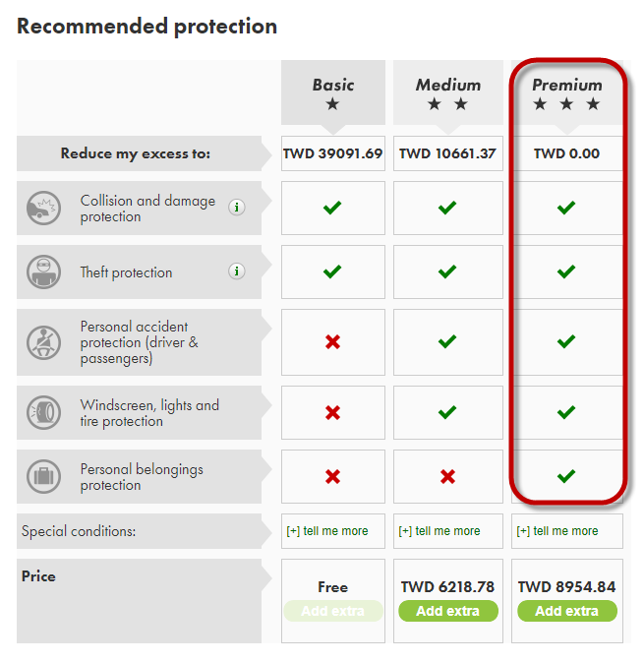Open info icon for collision and damage protection
Viewport: 644px width, 662px height.
tap(237, 208)
